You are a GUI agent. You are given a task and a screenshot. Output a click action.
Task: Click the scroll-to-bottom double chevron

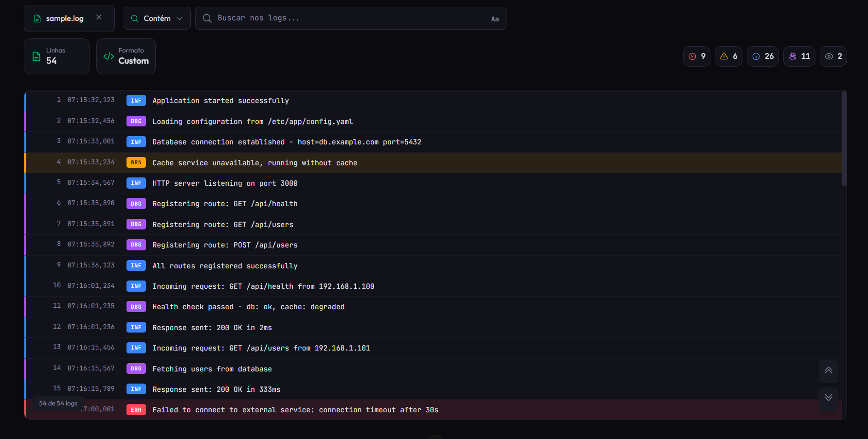tap(829, 398)
